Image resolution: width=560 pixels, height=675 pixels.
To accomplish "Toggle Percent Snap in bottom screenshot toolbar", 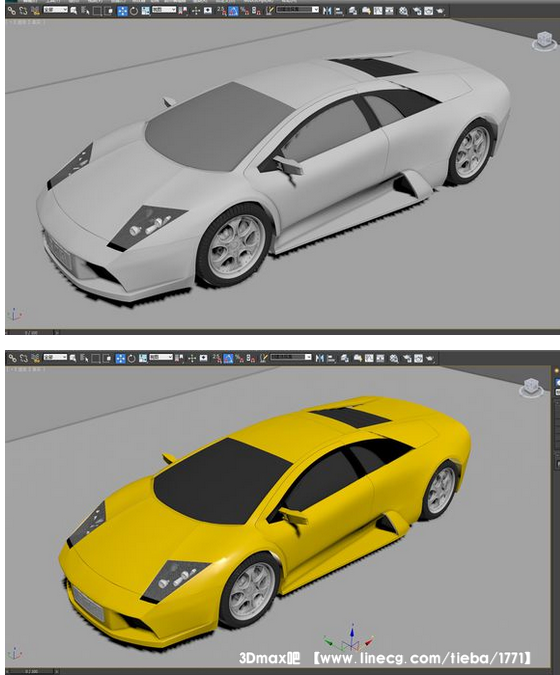I will click(239, 358).
